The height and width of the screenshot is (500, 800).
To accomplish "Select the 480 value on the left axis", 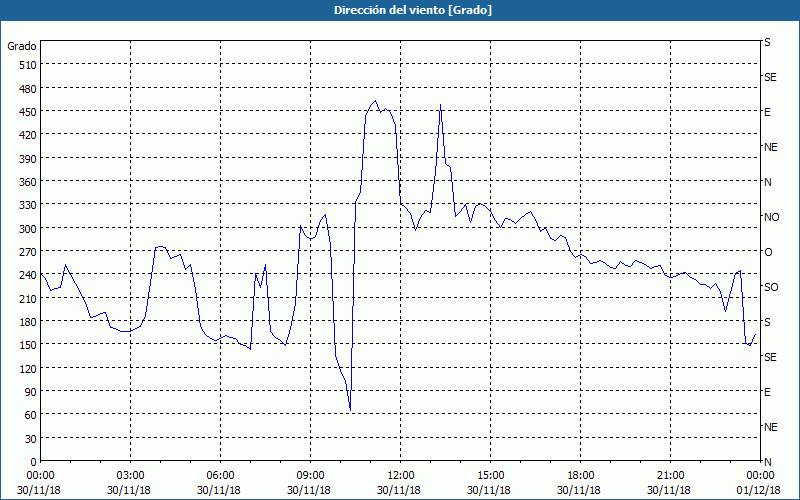I will [29, 88].
